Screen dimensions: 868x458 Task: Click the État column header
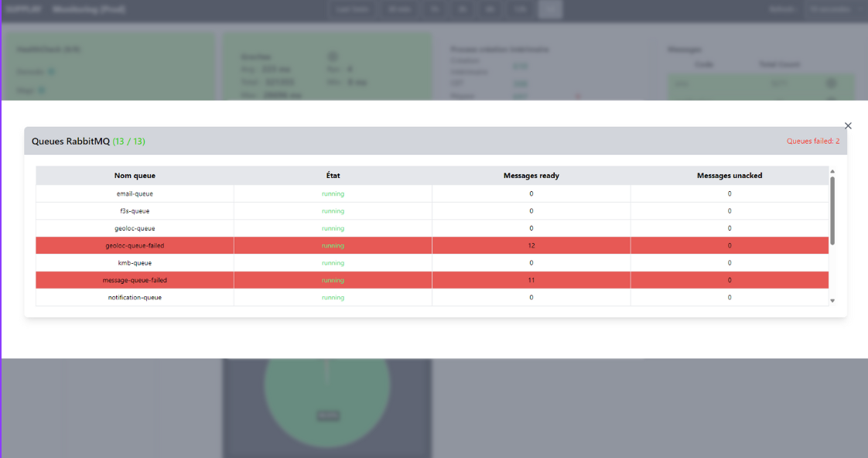click(x=333, y=176)
